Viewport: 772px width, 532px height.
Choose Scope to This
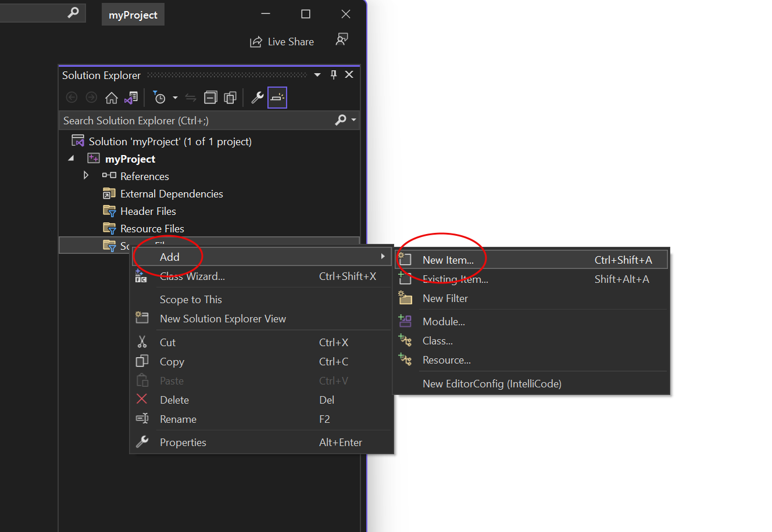[261, 300]
